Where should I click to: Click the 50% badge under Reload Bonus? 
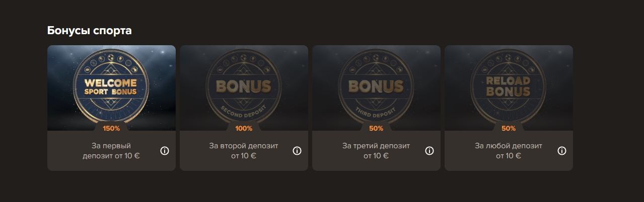point(509,129)
